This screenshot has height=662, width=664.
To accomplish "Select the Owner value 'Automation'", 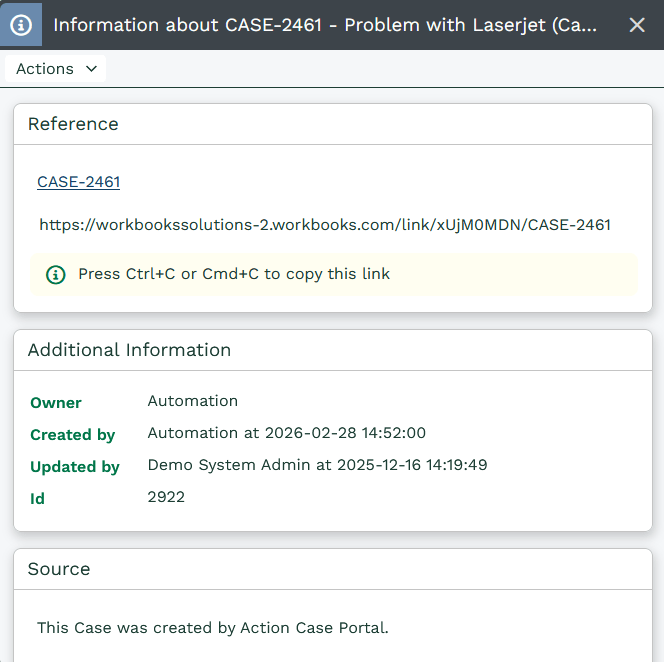I will (x=192, y=401).
